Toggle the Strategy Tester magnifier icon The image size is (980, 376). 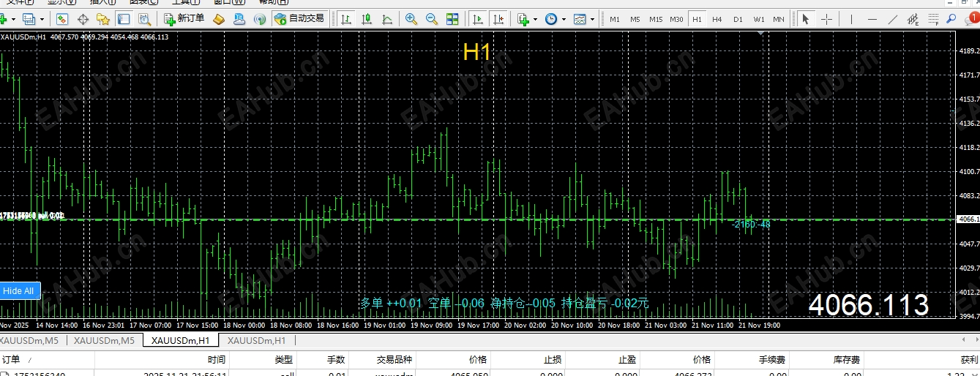(x=145, y=18)
